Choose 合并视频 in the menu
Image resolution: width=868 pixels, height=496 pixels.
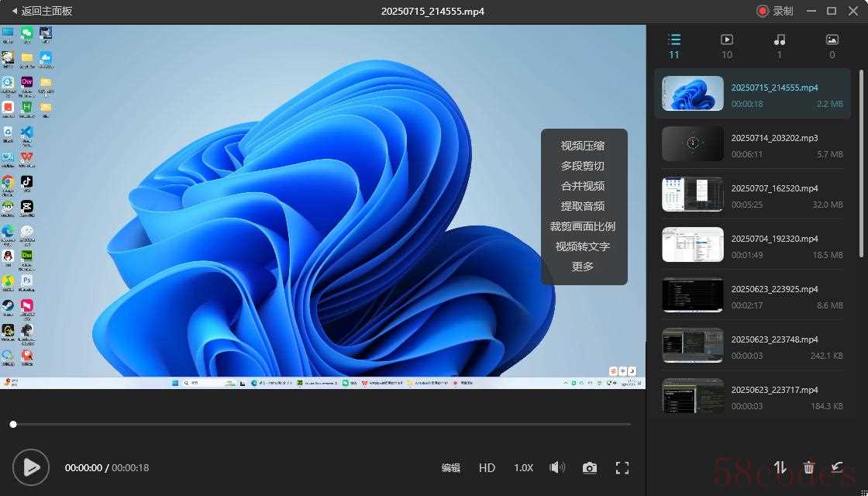pos(582,186)
